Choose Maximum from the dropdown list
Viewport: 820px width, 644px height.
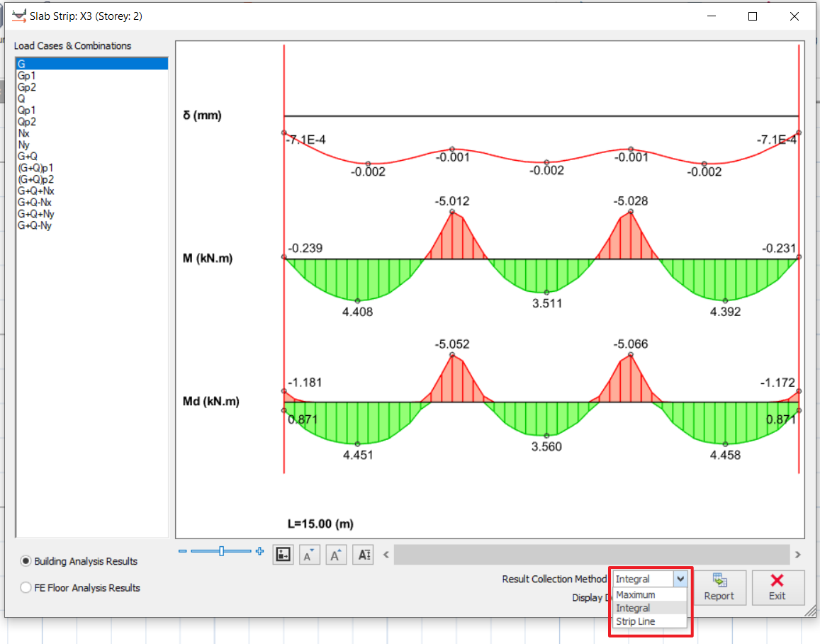[x=636, y=595]
